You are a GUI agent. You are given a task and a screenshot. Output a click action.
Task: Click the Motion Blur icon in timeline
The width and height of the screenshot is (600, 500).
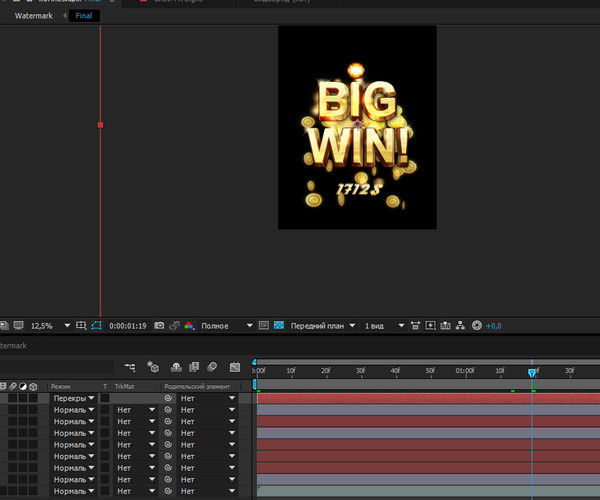(x=212, y=367)
